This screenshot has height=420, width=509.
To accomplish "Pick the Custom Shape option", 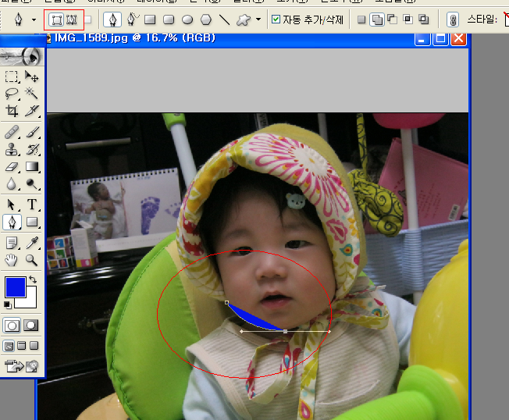I will (x=244, y=20).
